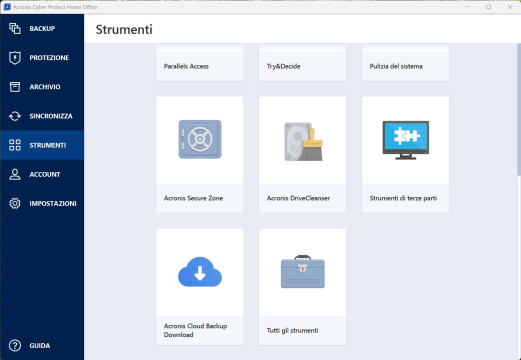Maximize the Acronis window
Image resolution: width=521 pixels, height=360 pixels.
[488, 7]
